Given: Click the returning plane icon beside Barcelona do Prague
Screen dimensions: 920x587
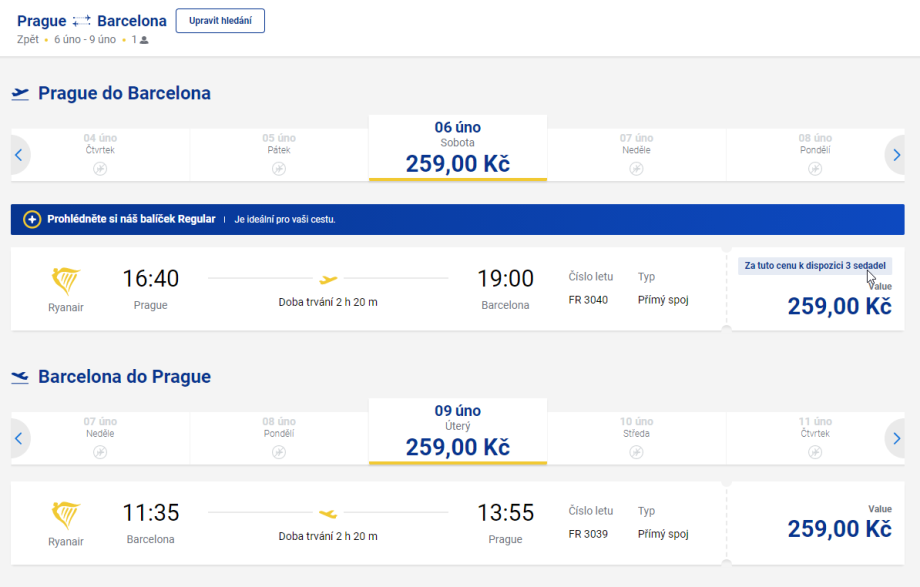Looking at the screenshot, I should point(20,377).
